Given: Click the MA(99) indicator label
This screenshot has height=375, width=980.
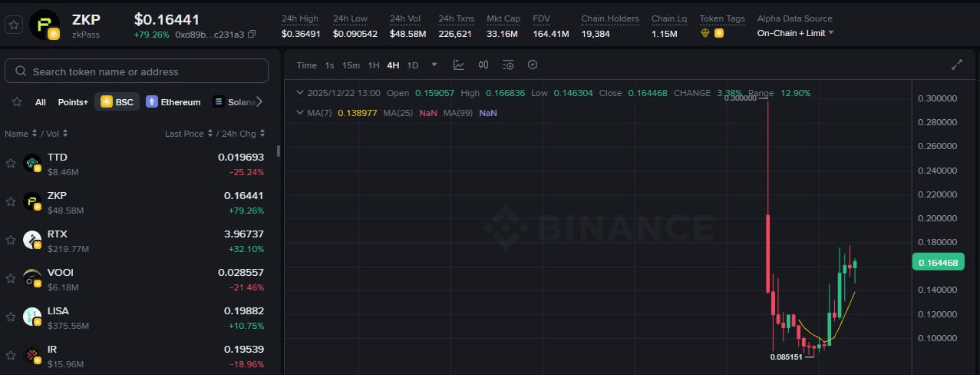Looking at the screenshot, I should coord(458,113).
